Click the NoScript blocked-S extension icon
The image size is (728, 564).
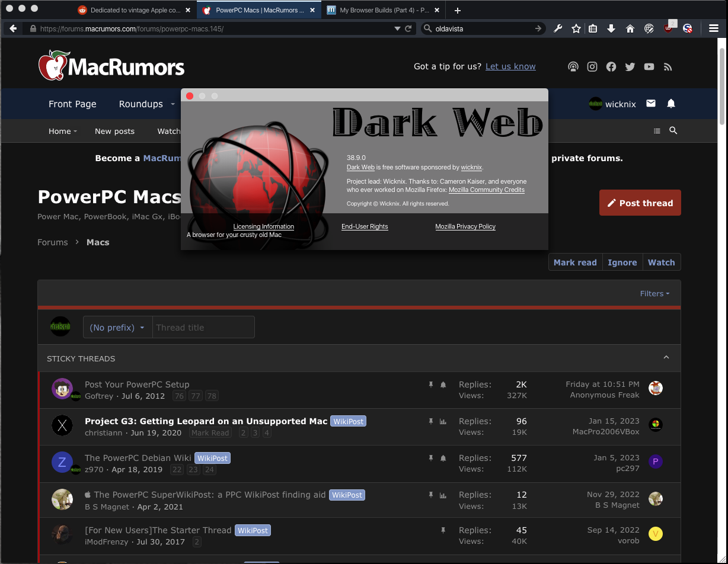pyautogui.click(x=688, y=28)
